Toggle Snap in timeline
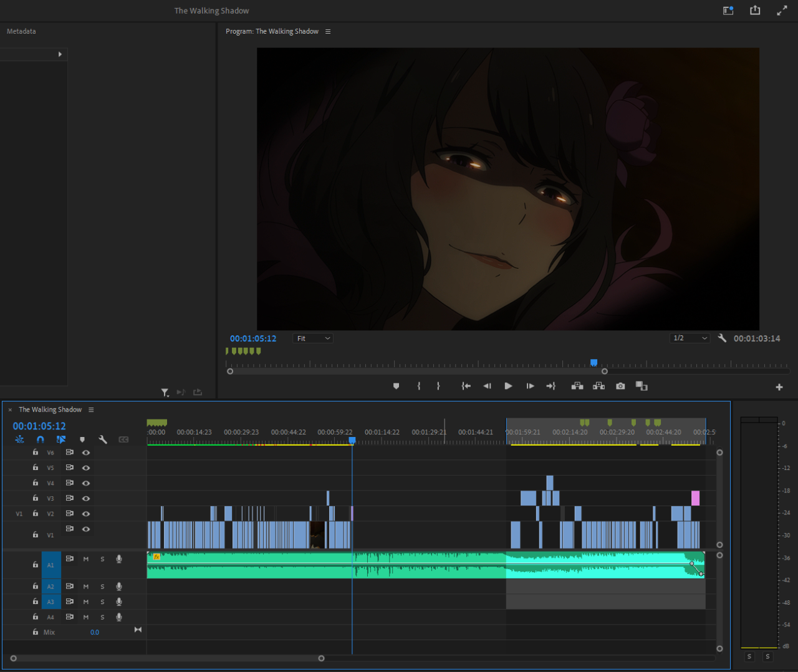Image resolution: width=798 pixels, height=672 pixels. coord(41,439)
